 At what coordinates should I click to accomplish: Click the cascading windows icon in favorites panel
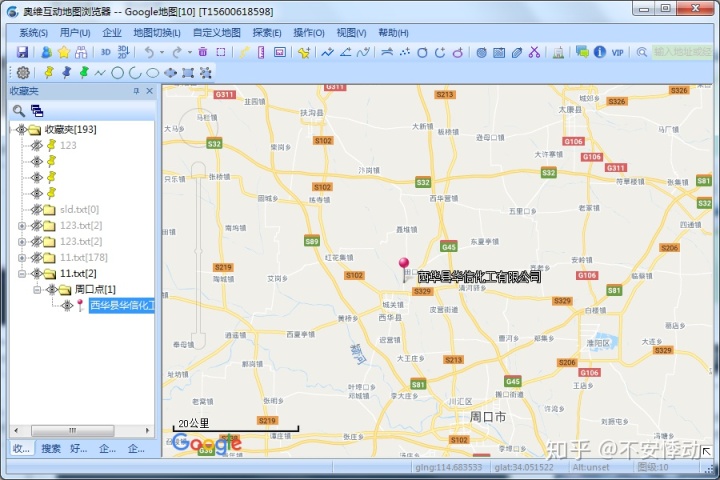click(x=37, y=111)
